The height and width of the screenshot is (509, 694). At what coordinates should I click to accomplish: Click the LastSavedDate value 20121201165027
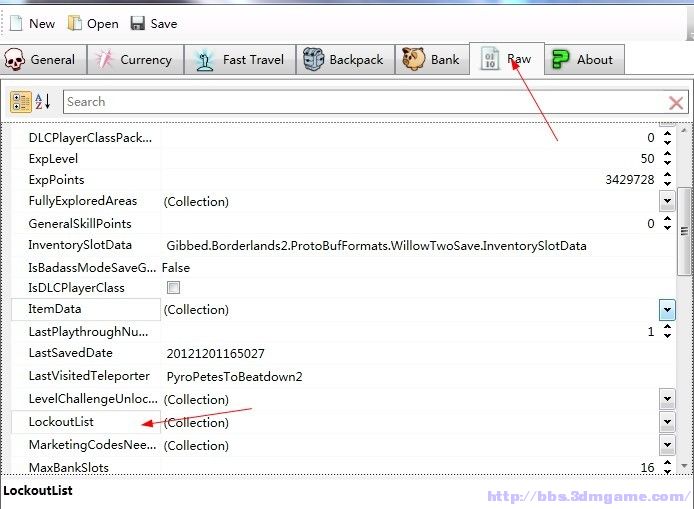coord(216,354)
